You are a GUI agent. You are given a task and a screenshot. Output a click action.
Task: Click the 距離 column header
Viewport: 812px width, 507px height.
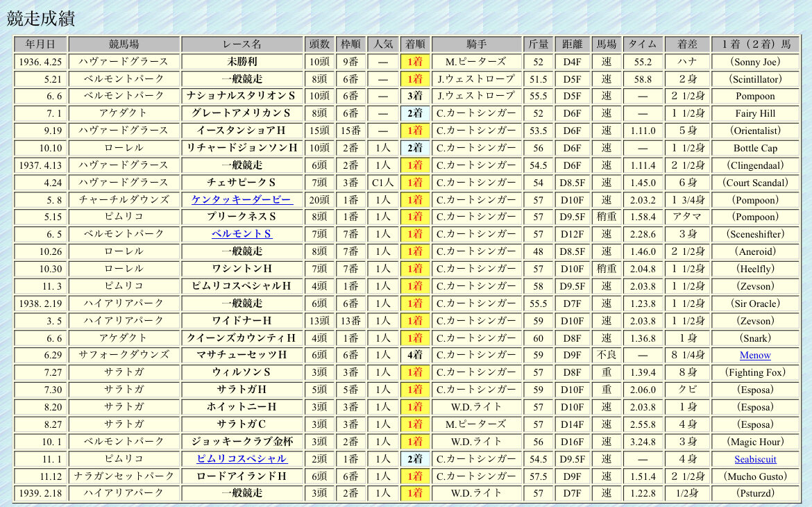(x=573, y=44)
